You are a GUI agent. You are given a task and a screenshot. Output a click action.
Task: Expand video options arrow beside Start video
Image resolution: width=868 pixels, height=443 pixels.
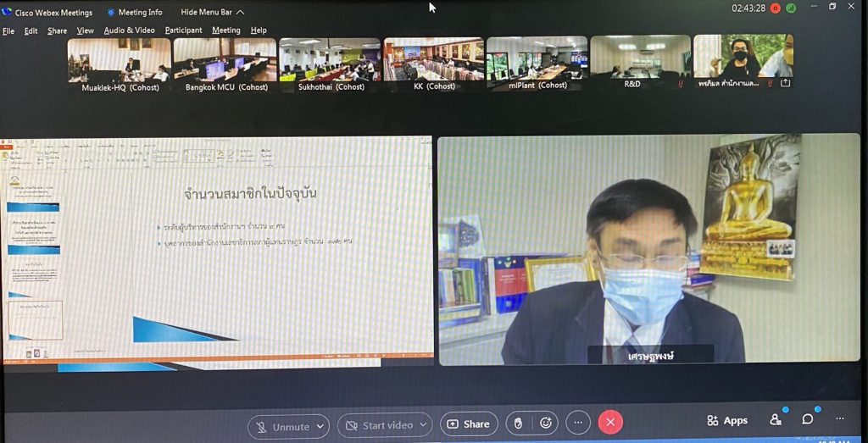click(422, 425)
